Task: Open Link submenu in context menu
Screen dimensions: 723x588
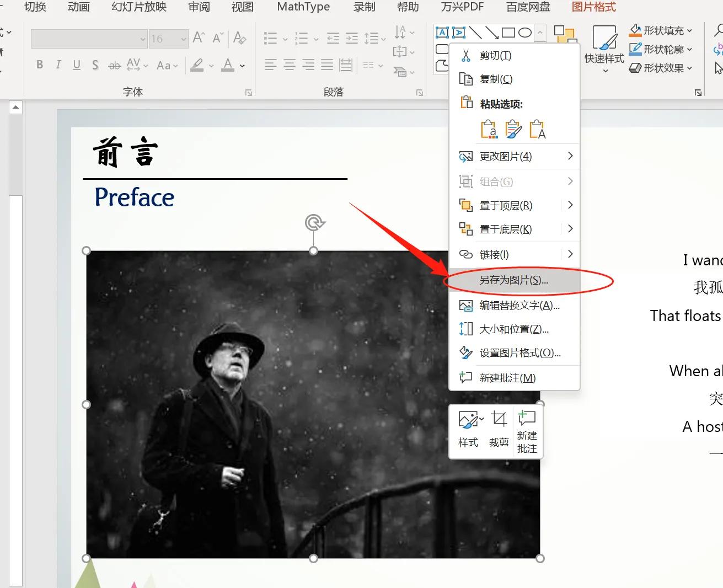Action: click(x=515, y=255)
